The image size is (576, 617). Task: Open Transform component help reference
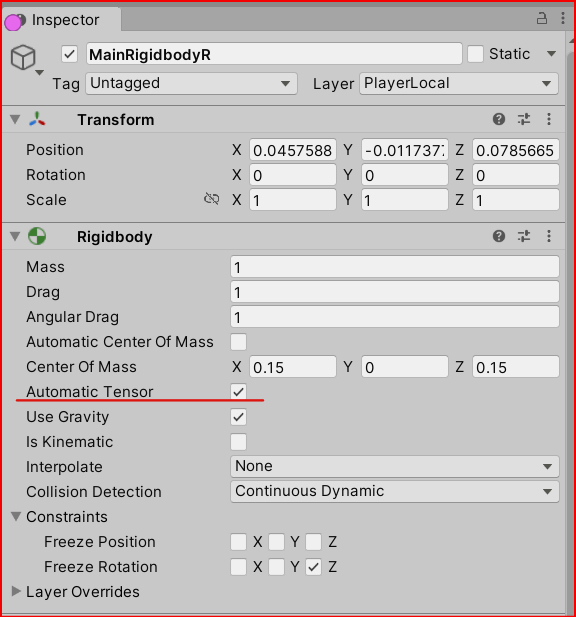coord(499,119)
